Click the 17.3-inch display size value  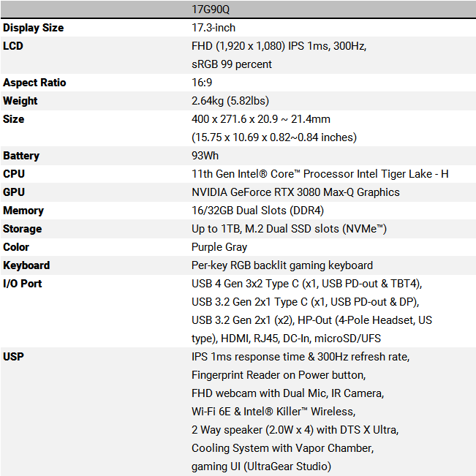click(x=214, y=28)
